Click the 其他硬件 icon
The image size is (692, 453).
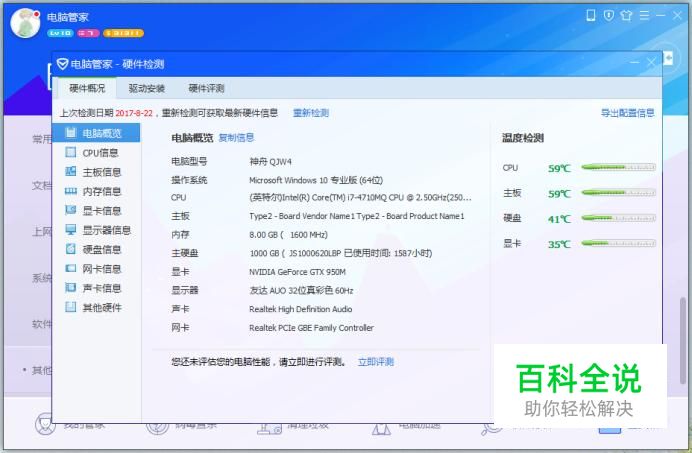[71, 307]
